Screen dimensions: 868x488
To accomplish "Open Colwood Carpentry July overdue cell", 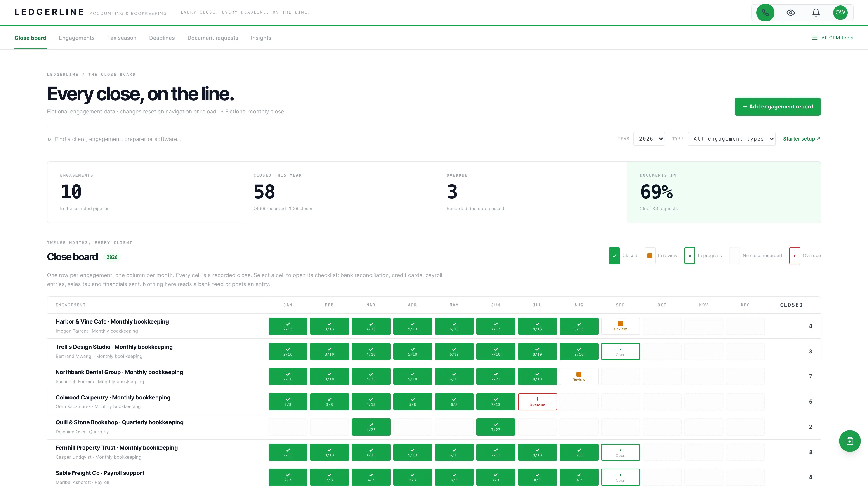I will click(x=537, y=402).
